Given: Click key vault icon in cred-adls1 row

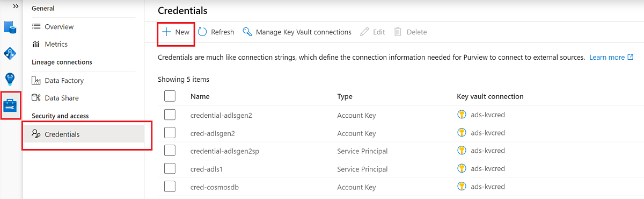Looking at the screenshot, I should pyautogui.click(x=461, y=168).
